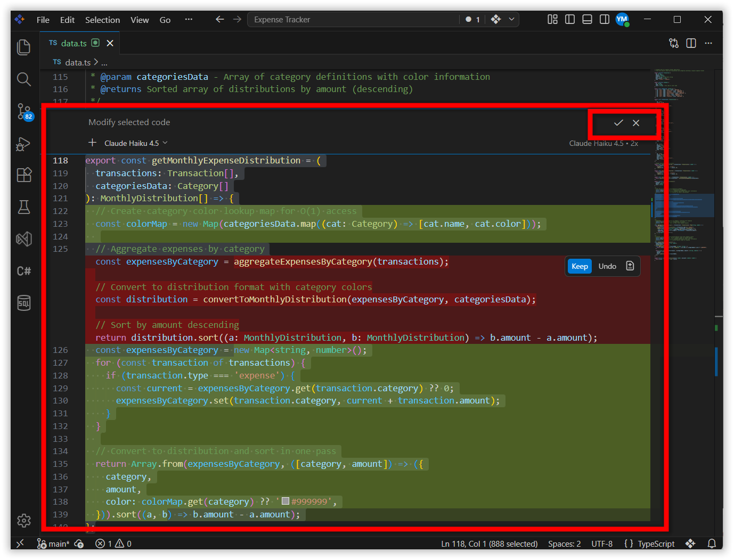
Task: Open the overflow menu after Go
Action: tap(189, 20)
